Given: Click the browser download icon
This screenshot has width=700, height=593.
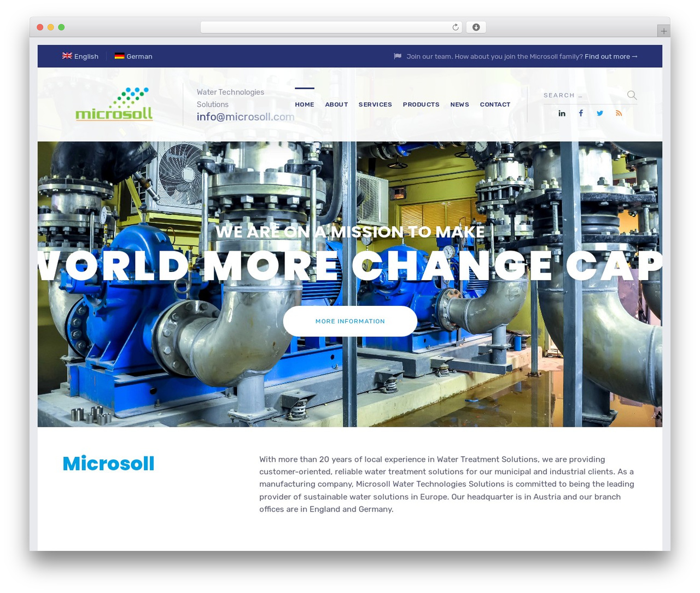Looking at the screenshot, I should (x=476, y=27).
